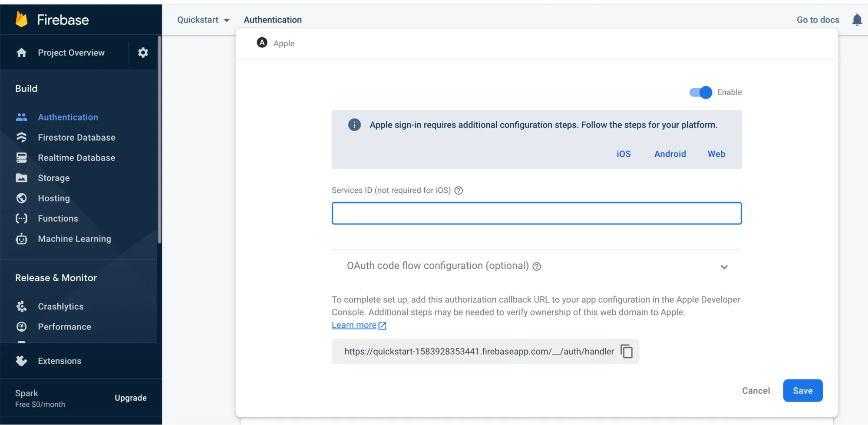Click the Authentication page title

click(x=273, y=20)
